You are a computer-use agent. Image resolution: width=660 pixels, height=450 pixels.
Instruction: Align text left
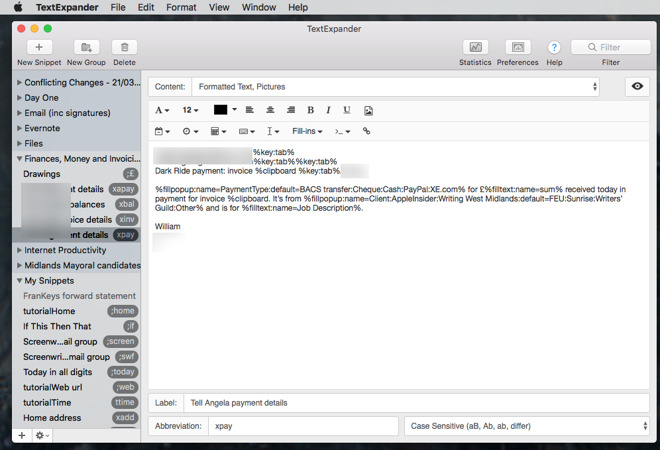[250, 110]
